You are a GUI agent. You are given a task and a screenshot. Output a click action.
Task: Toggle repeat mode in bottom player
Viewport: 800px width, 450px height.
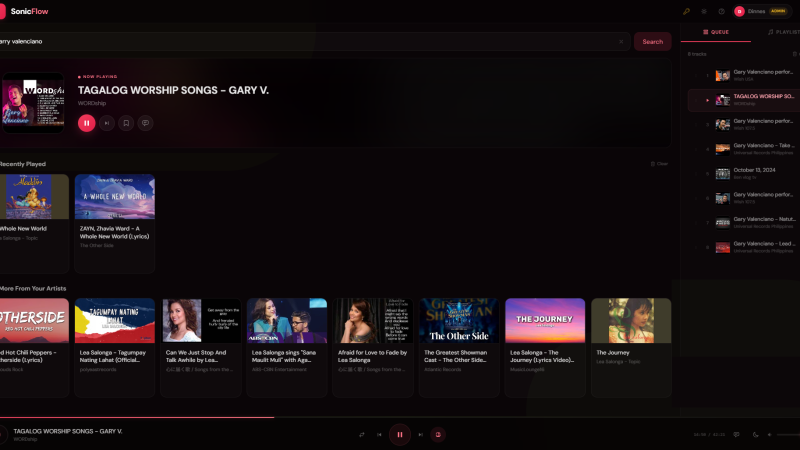(x=362, y=435)
